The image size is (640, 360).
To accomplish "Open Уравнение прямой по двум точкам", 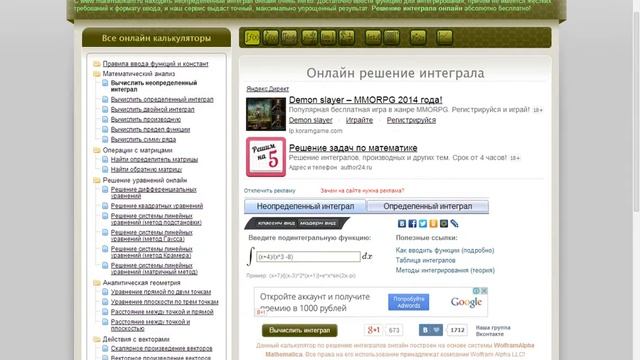I will coord(161,292).
